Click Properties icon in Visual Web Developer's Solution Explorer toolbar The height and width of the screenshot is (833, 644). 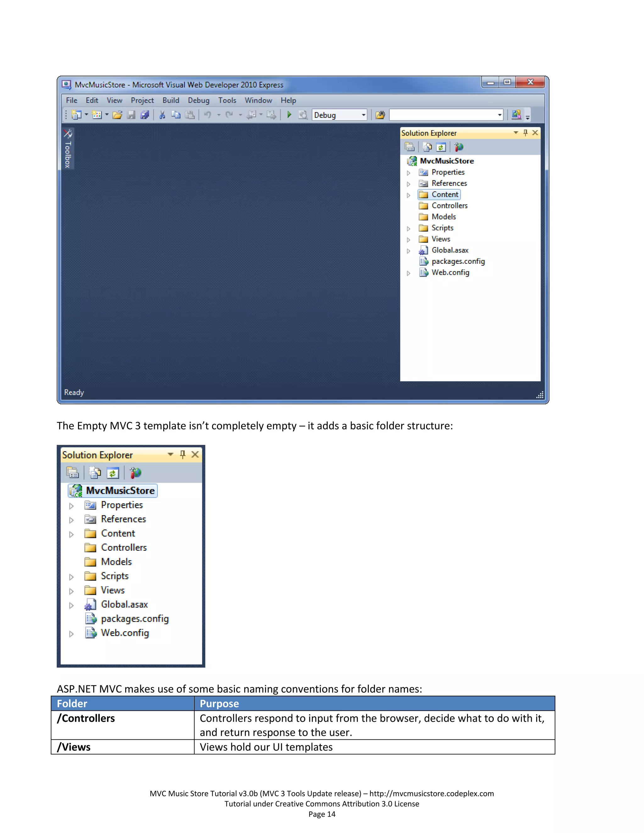pyautogui.click(x=409, y=147)
